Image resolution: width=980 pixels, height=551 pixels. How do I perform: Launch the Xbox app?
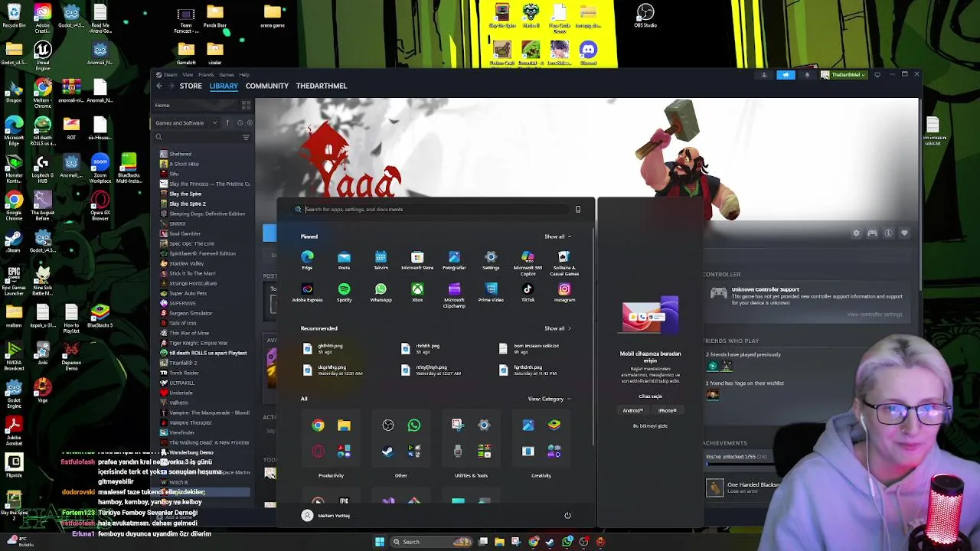417,292
